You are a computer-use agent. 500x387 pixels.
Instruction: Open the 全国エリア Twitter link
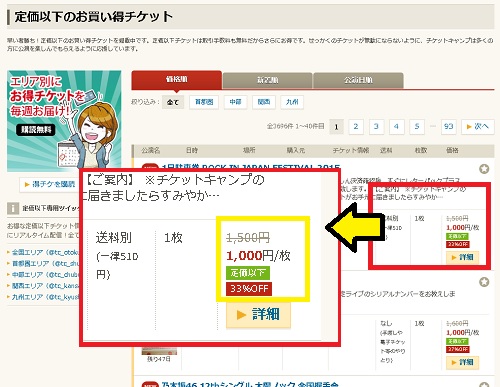click(x=43, y=252)
